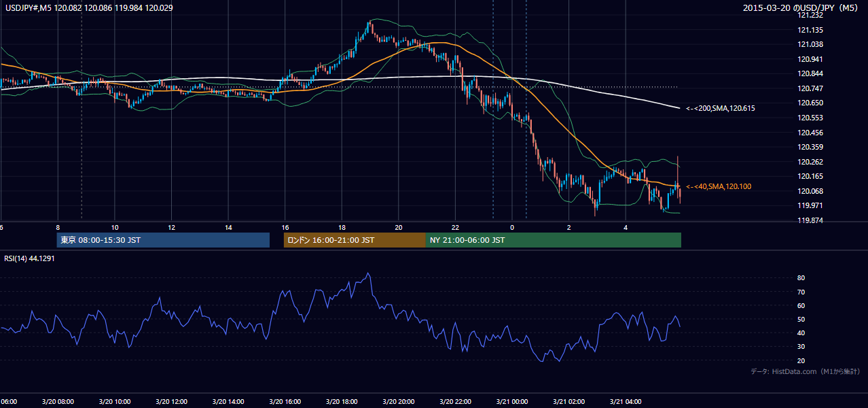This screenshot has width=868, height=408.
Task: Click price level 121.135 on the axis
Action: (x=810, y=30)
